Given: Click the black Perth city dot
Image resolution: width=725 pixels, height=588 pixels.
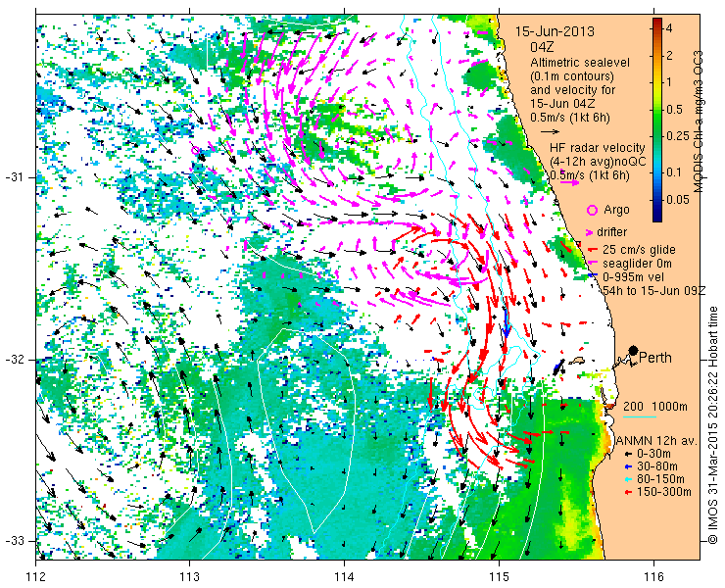Looking at the screenshot, I should tap(633, 351).
